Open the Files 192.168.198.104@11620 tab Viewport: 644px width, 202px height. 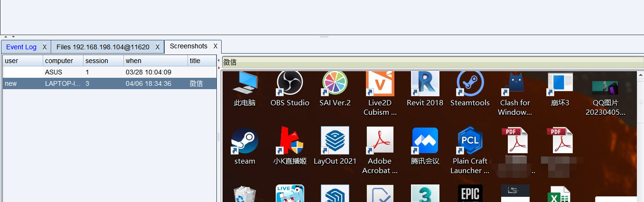click(103, 47)
